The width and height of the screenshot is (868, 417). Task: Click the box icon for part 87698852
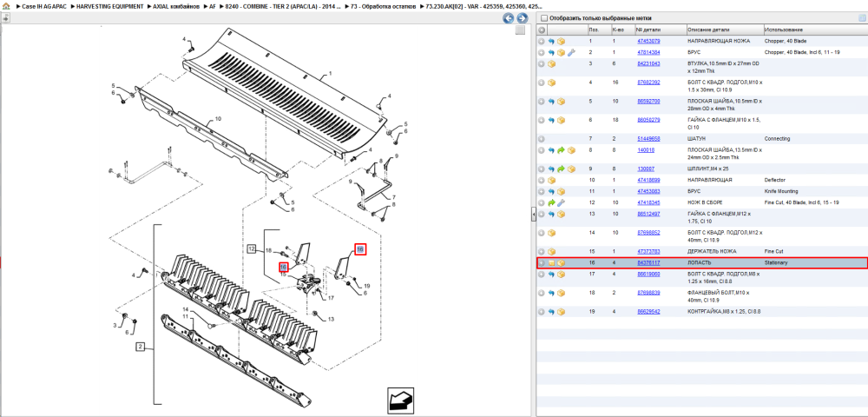(x=551, y=233)
